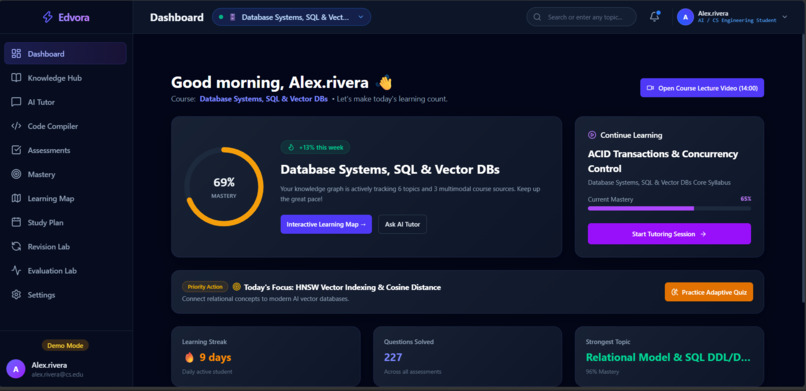Start Tutoring Session
806x391 pixels.
[669, 234]
